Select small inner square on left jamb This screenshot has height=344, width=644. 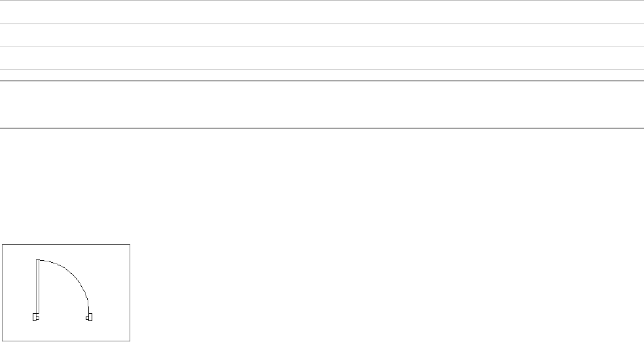(37, 318)
